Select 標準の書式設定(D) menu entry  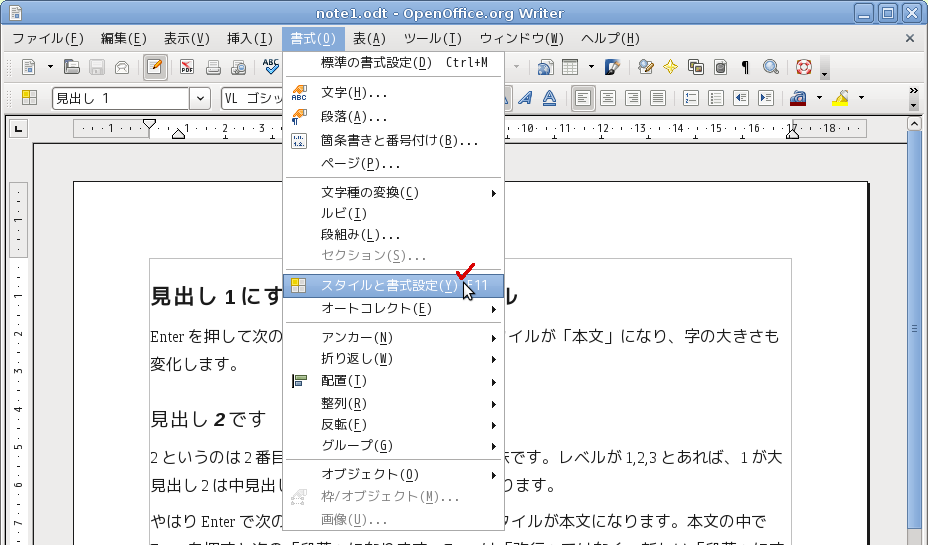[x=394, y=63]
